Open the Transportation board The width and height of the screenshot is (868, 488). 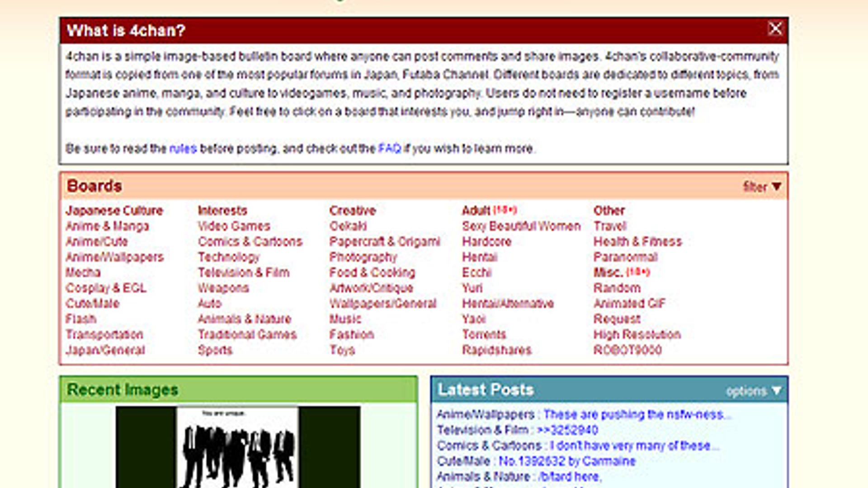pyautogui.click(x=104, y=334)
